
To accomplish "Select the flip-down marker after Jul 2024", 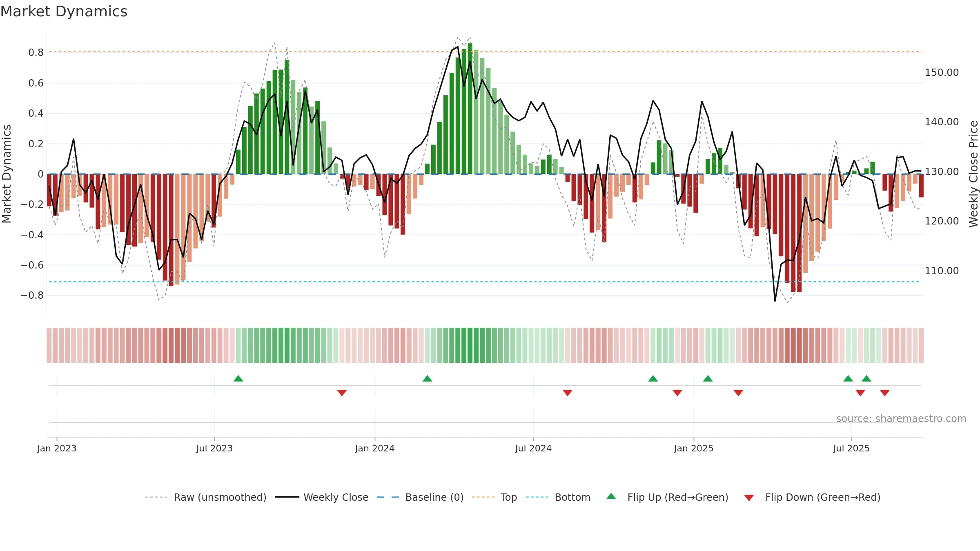I will 568,393.
